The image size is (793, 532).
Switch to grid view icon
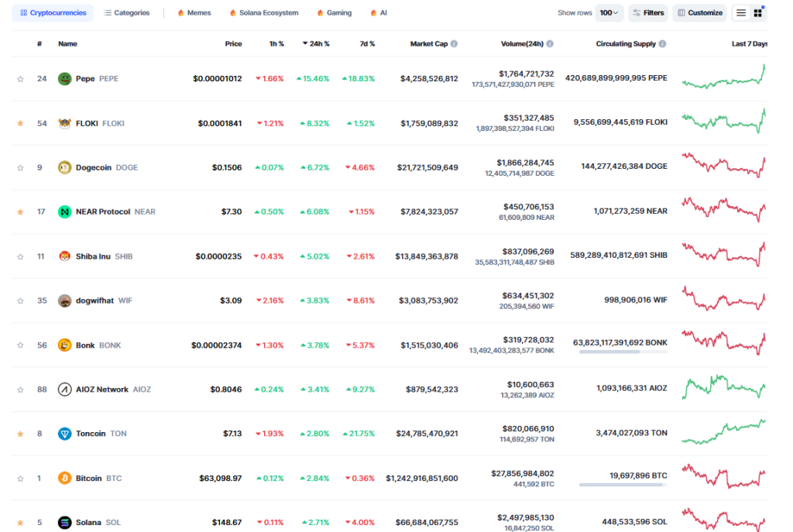[757, 13]
